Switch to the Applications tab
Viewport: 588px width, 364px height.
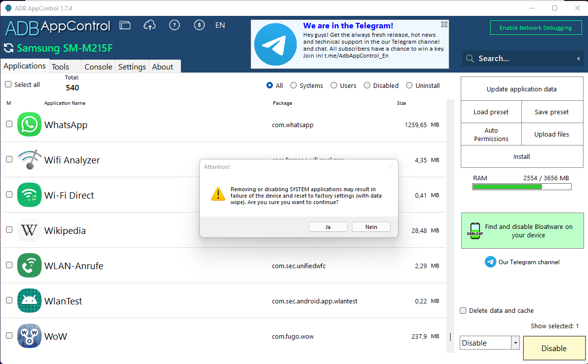(25, 66)
